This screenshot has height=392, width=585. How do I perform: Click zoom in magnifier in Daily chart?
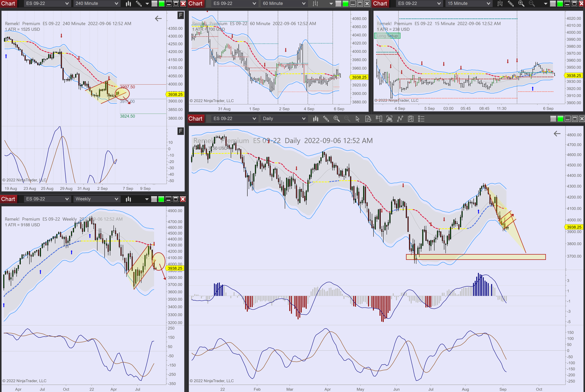coord(336,119)
